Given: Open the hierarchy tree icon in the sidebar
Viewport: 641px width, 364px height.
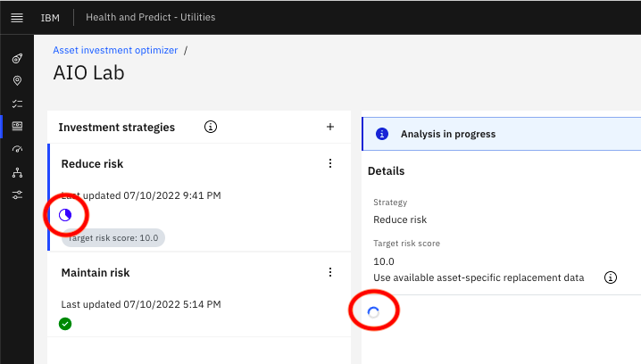Looking at the screenshot, I should tap(17, 172).
